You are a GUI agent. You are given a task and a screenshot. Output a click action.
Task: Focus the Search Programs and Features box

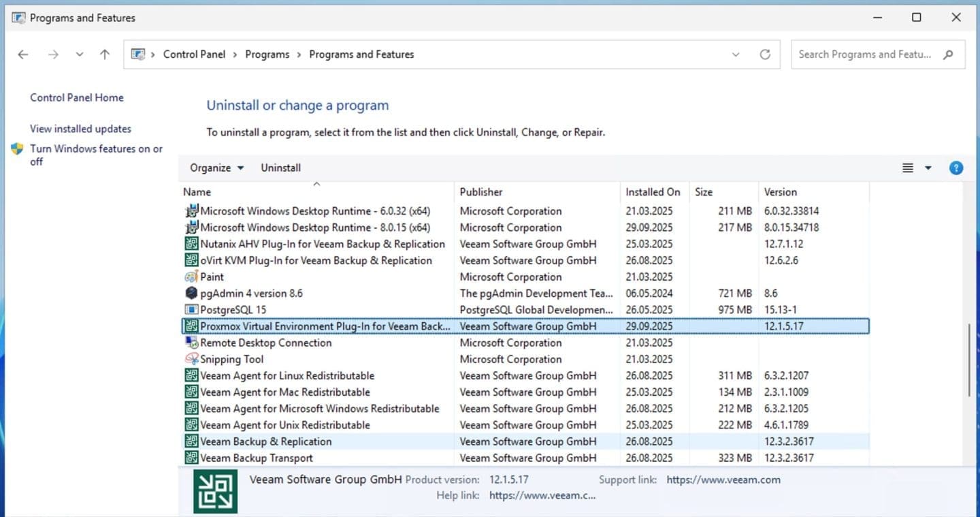(x=878, y=54)
